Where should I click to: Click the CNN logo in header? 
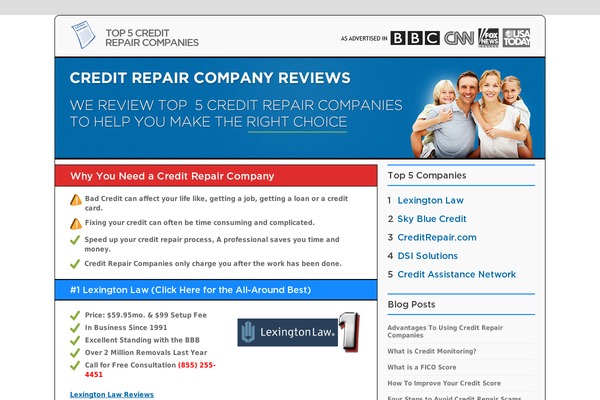(459, 38)
